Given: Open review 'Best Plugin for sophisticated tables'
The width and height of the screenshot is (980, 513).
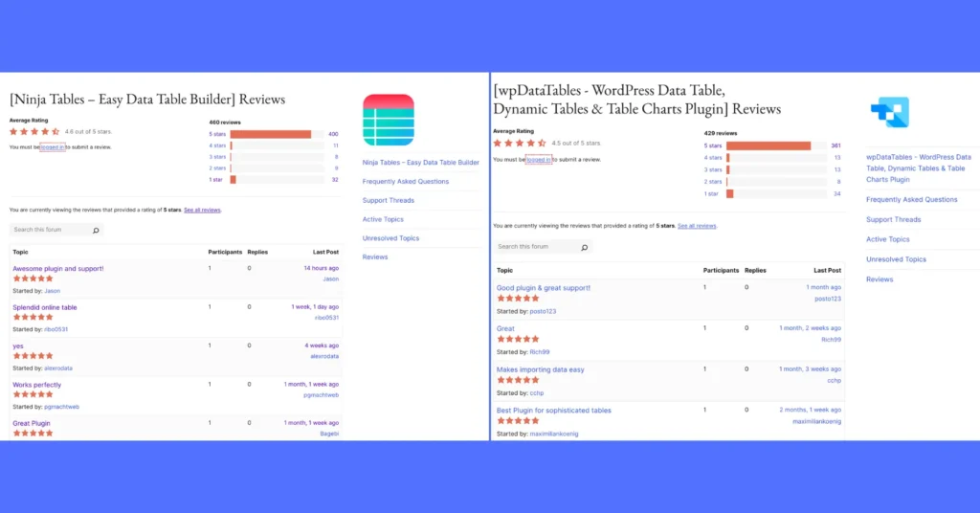Looking at the screenshot, I should tap(554, 411).
